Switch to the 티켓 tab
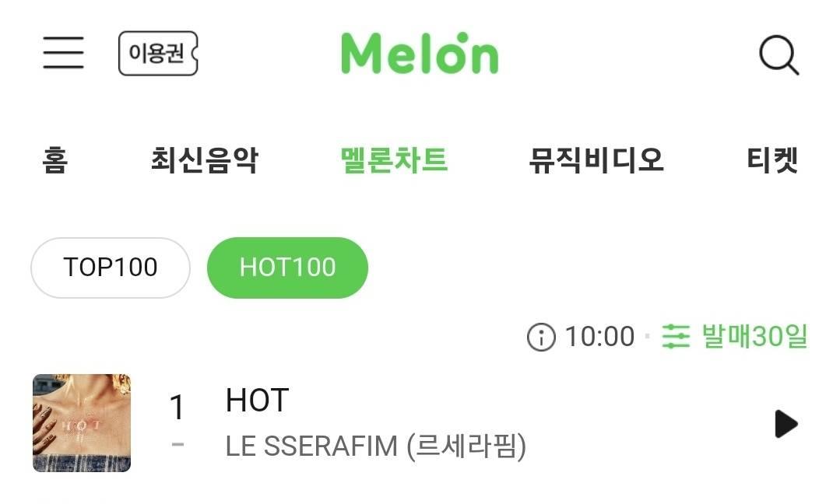Viewport: 840px width, 504px height. pos(772,160)
